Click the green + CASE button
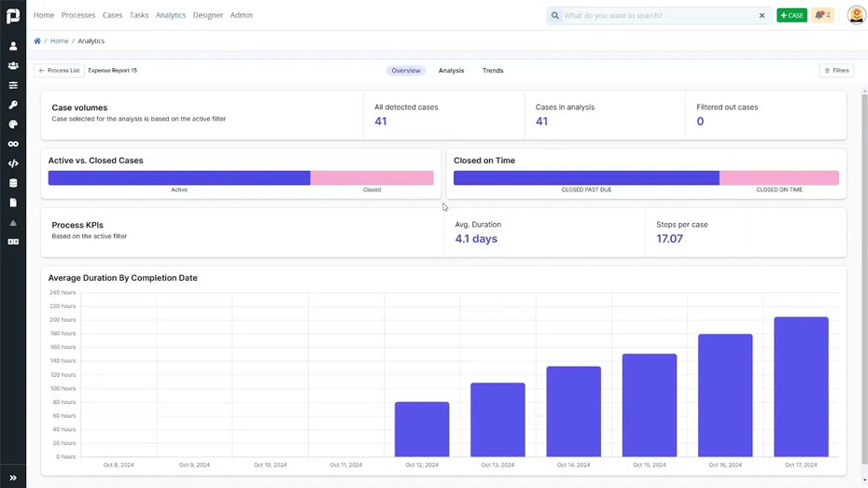The width and height of the screenshot is (868, 488). pos(791,15)
